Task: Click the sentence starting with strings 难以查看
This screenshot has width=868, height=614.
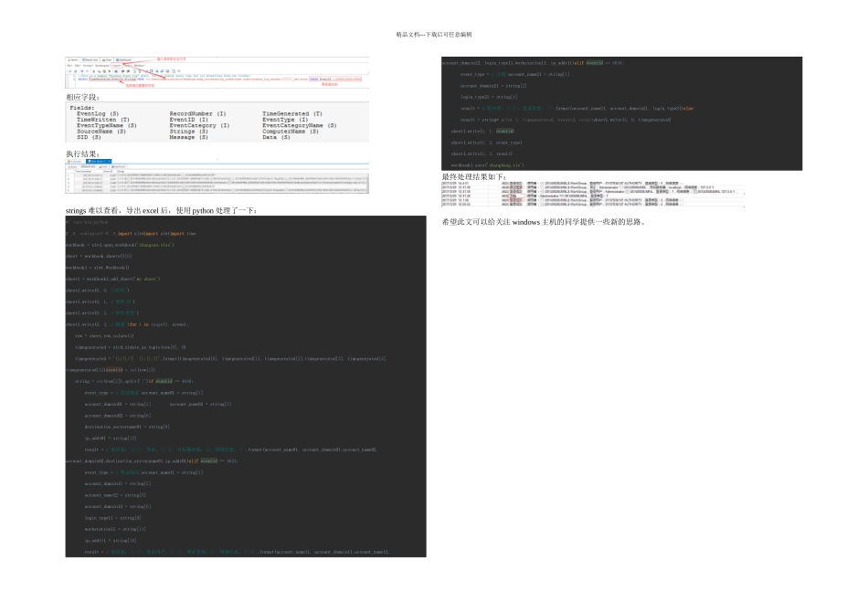Action: coord(161,211)
